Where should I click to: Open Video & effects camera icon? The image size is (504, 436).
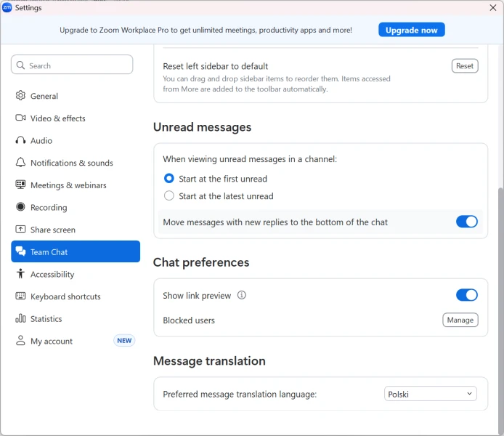[20, 118]
